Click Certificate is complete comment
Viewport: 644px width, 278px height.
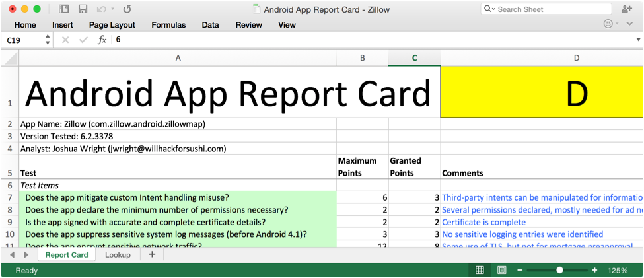pyautogui.click(x=483, y=222)
